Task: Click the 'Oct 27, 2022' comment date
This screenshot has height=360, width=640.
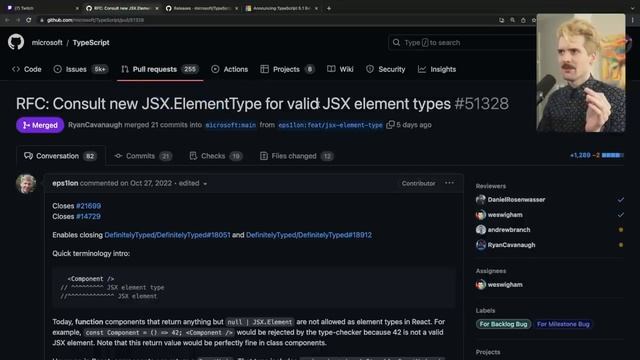Action: 151,183
